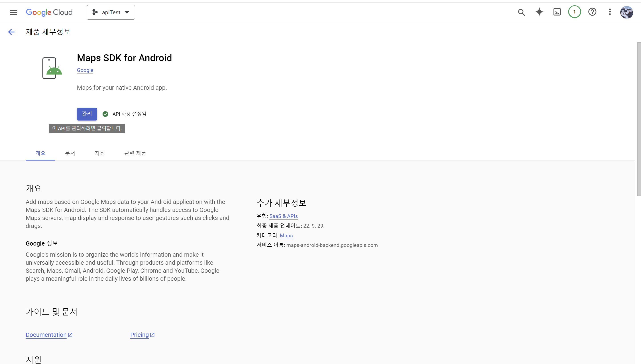Click the last update date 22. 9. 29.
This screenshot has height=364, width=641.
(x=313, y=226)
